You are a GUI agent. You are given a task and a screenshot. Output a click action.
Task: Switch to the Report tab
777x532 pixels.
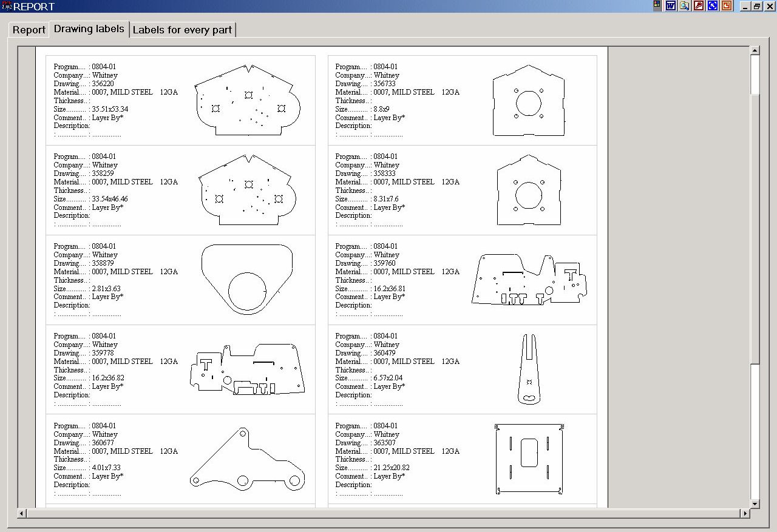29,30
